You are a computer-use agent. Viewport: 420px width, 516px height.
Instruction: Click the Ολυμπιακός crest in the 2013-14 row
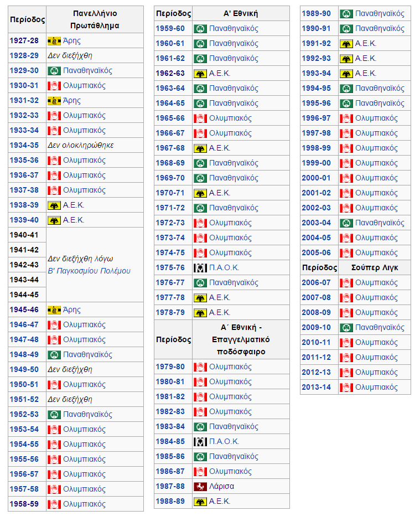pos(346,387)
